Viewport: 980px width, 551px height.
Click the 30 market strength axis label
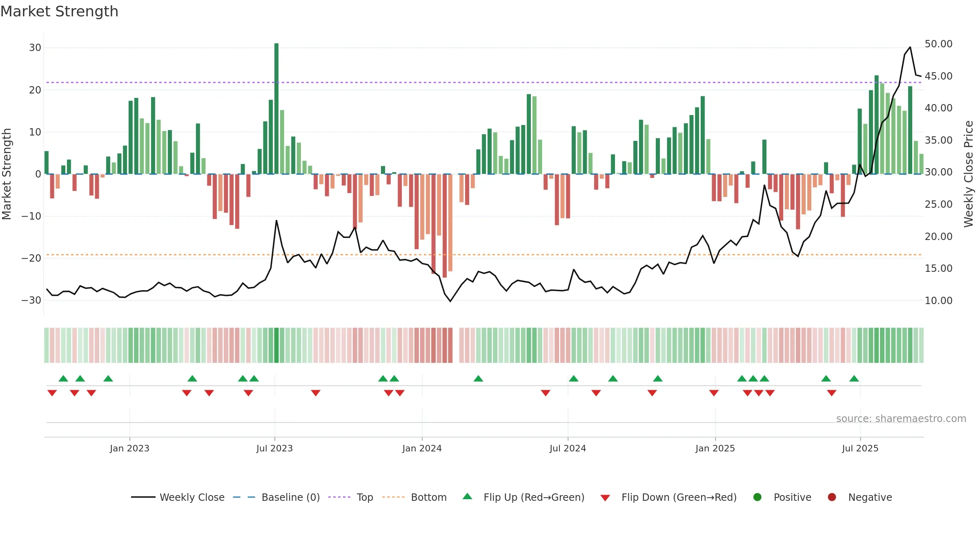point(35,48)
